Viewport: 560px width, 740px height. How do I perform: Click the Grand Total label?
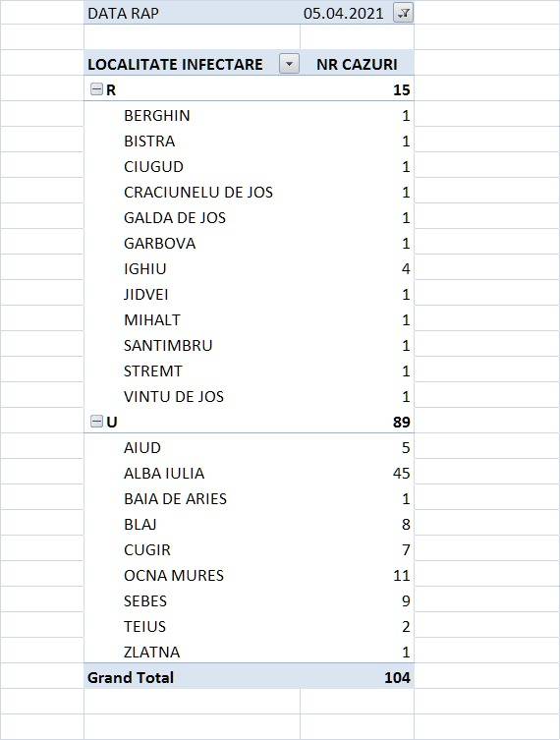(131, 677)
